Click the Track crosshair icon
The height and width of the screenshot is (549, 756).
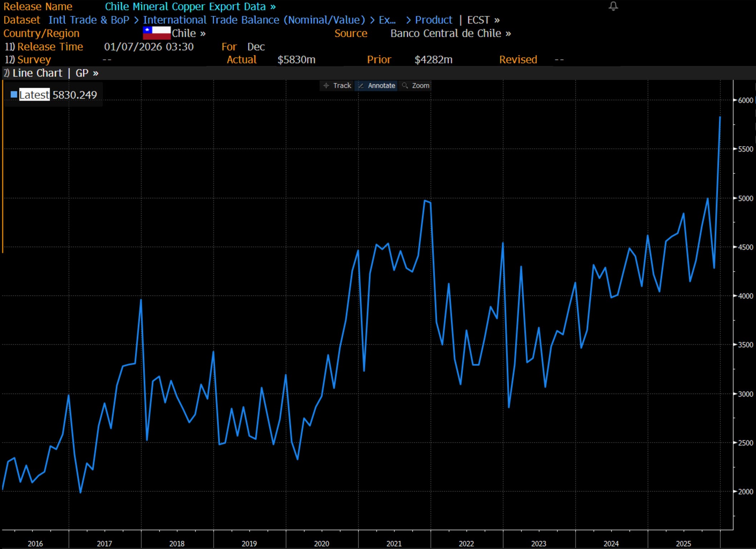coord(326,86)
